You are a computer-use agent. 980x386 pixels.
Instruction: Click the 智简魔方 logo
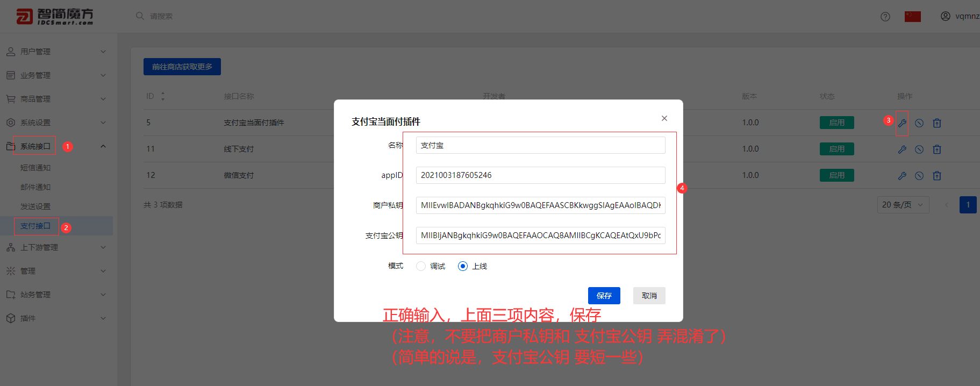pyautogui.click(x=55, y=17)
